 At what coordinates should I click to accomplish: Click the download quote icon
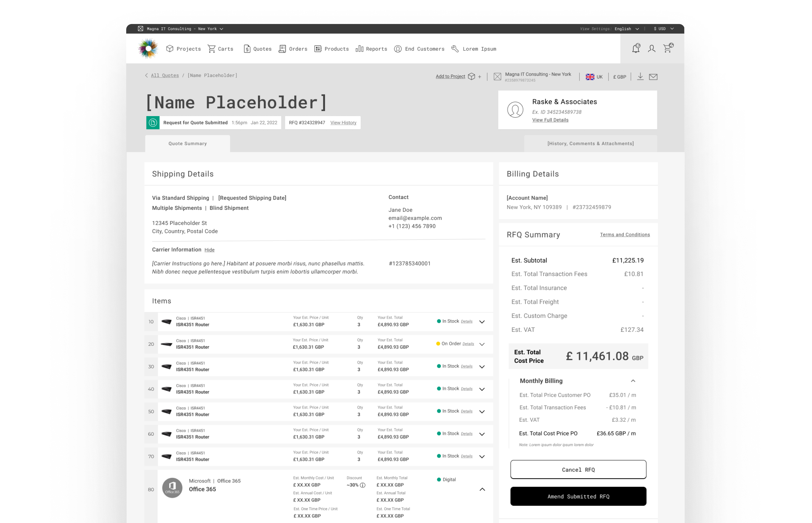coord(640,76)
